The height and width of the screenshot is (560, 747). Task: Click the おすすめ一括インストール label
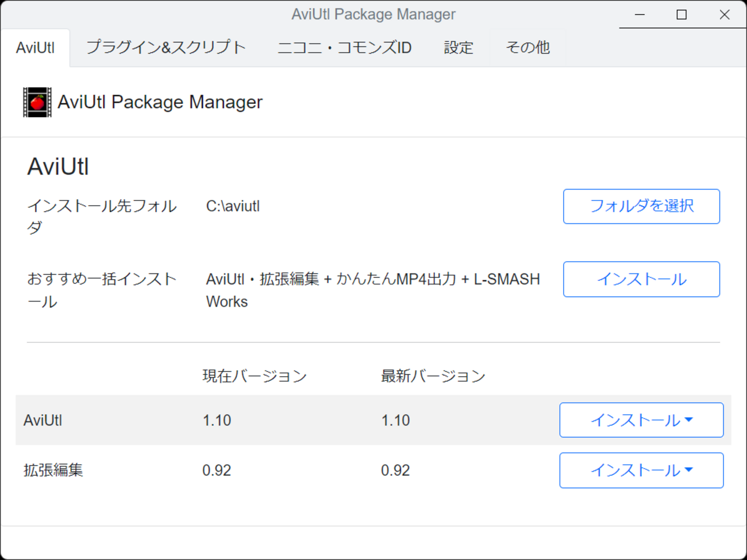pos(102,290)
